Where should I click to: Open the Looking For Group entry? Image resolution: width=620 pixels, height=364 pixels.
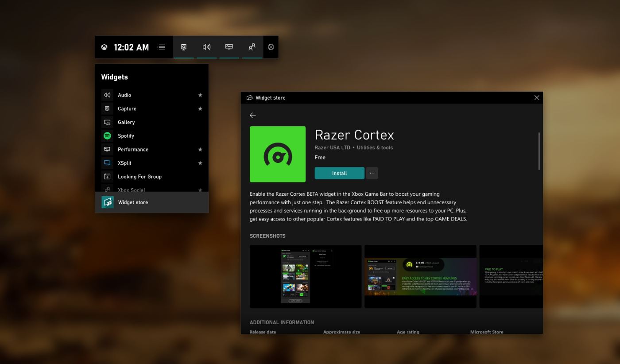pos(152,177)
